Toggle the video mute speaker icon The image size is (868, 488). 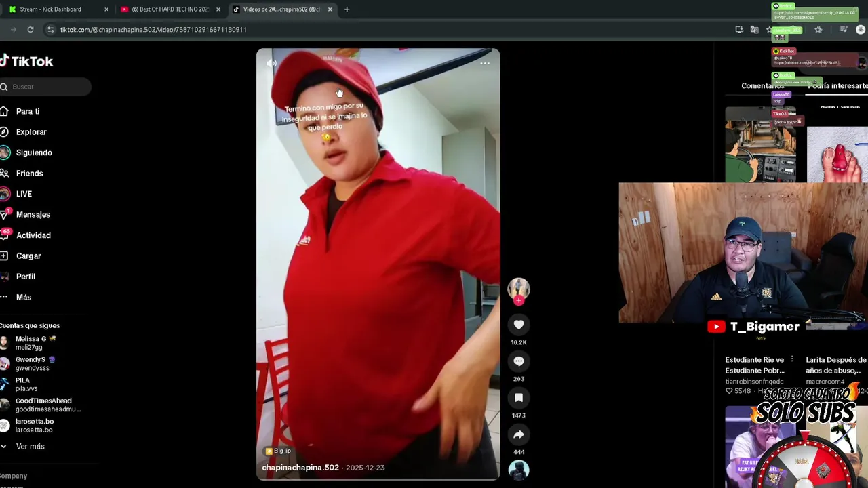[271, 63]
